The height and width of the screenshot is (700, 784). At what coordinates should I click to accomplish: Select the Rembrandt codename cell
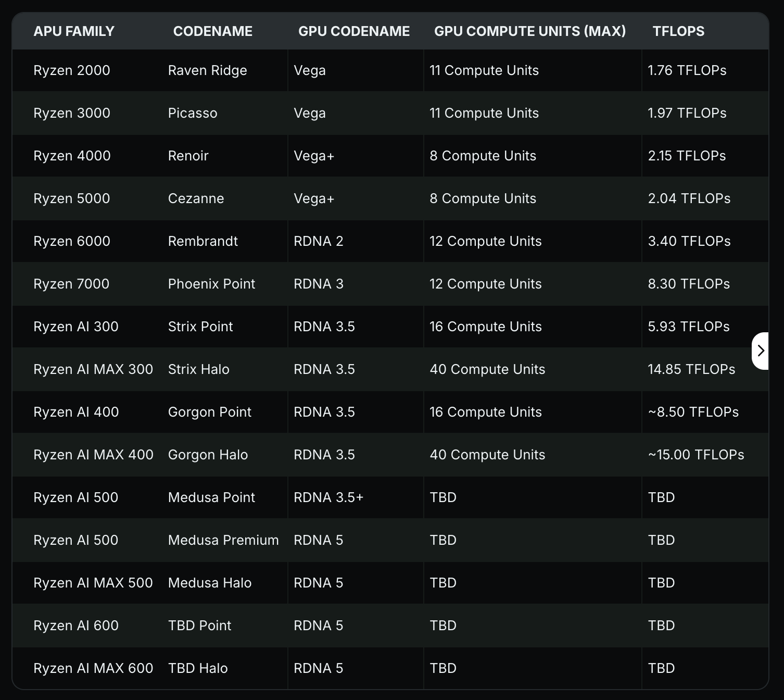[203, 241]
